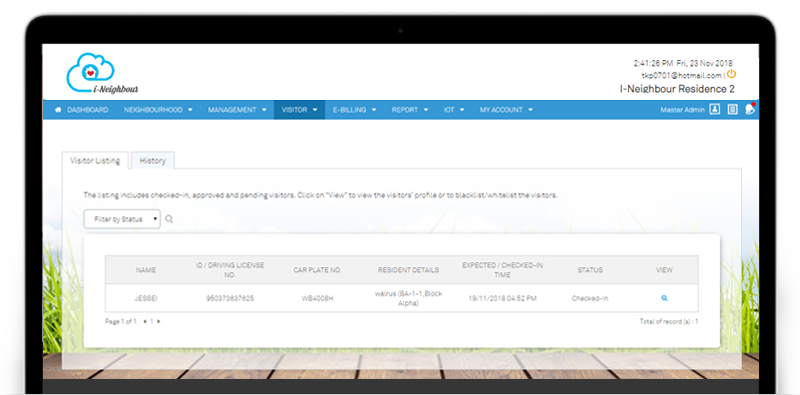The image size is (800, 395).
Task: Open the My Account menu
Action: click(506, 110)
